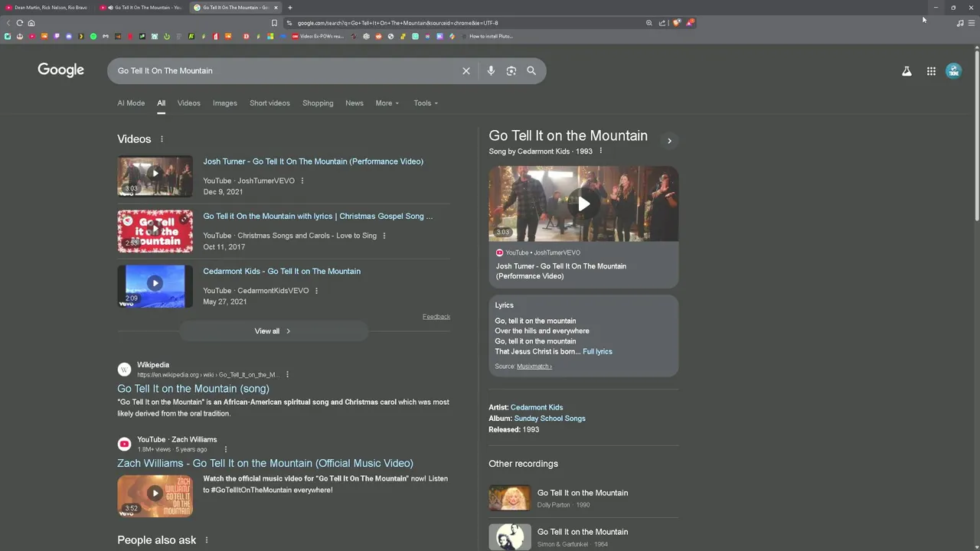Image resolution: width=980 pixels, height=551 pixels.
Task: Open the Google account profile avatar
Action: pyautogui.click(x=953, y=71)
